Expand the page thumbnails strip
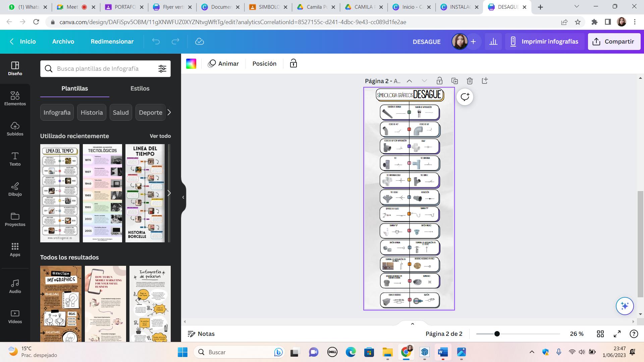The width and height of the screenshot is (644, 362). (413, 324)
